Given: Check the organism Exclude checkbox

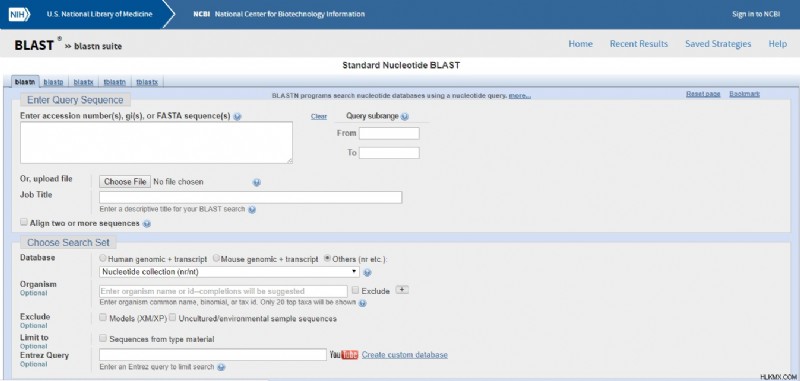Looking at the screenshot, I should click(356, 290).
